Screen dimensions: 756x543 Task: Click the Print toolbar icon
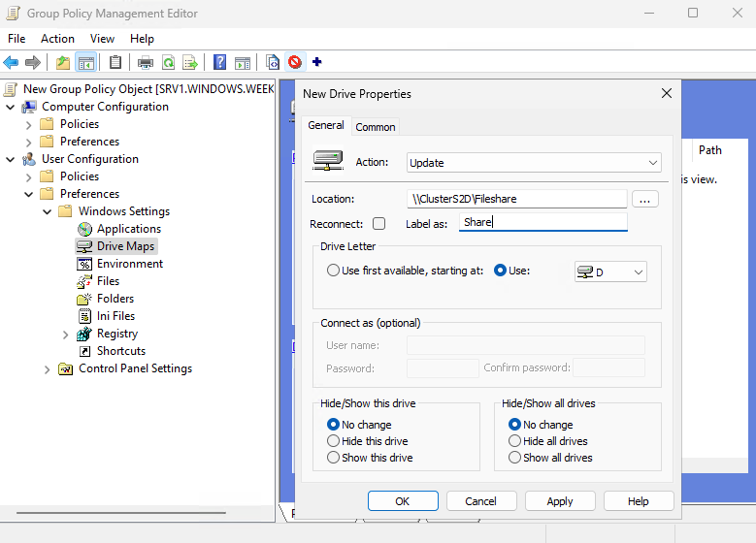point(146,62)
